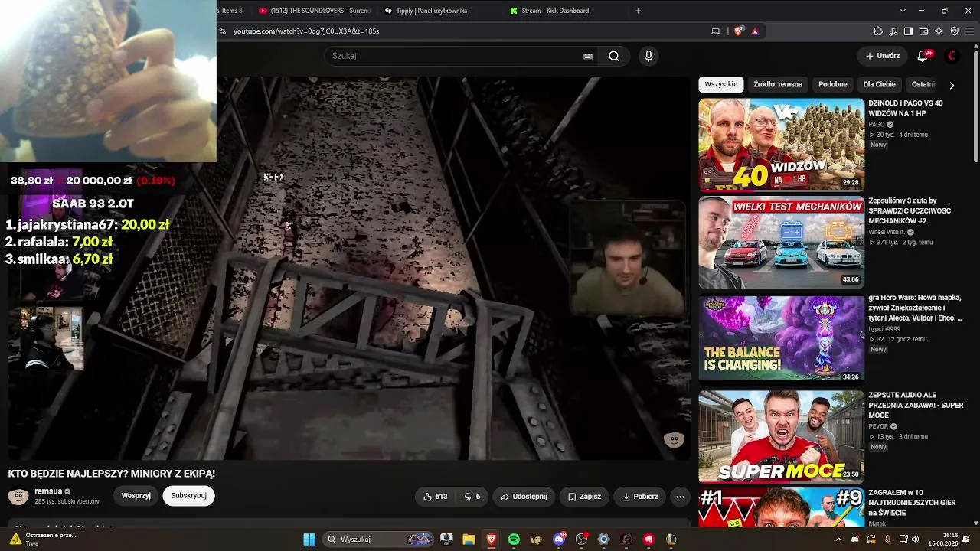Screen dimensions: 980x551
Task: Open WIELKI TEST MECHANIKÓW video thumbnail
Action: click(x=782, y=243)
